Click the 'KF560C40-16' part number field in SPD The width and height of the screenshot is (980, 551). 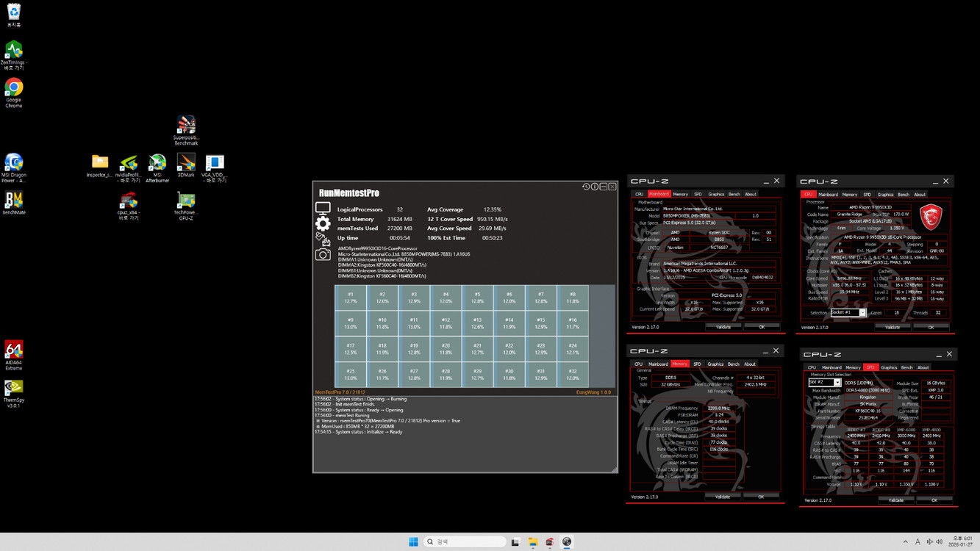[x=868, y=411]
